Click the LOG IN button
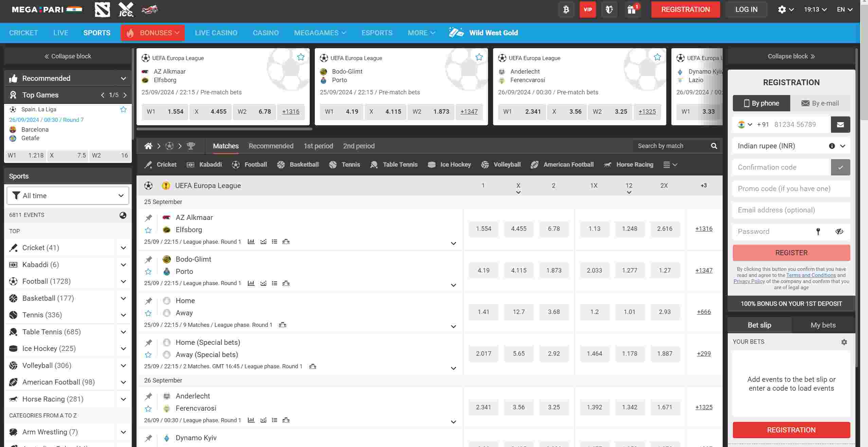 tap(746, 10)
